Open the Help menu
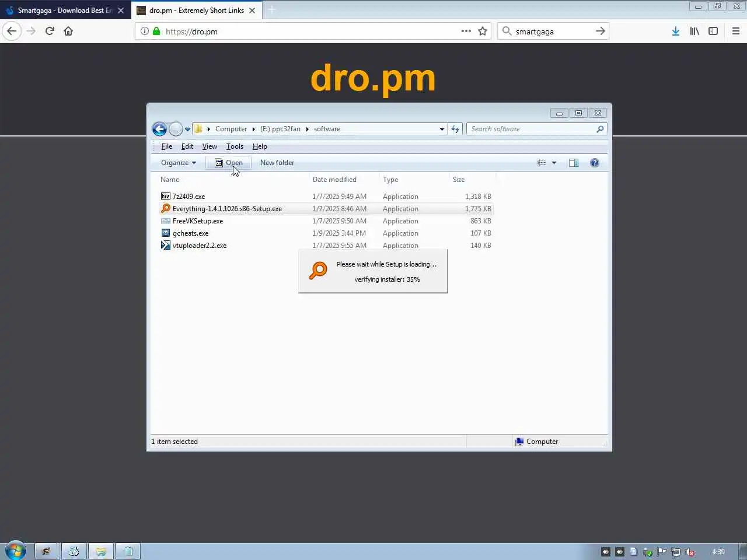This screenshot has height=560, width=747. point(260,146)
